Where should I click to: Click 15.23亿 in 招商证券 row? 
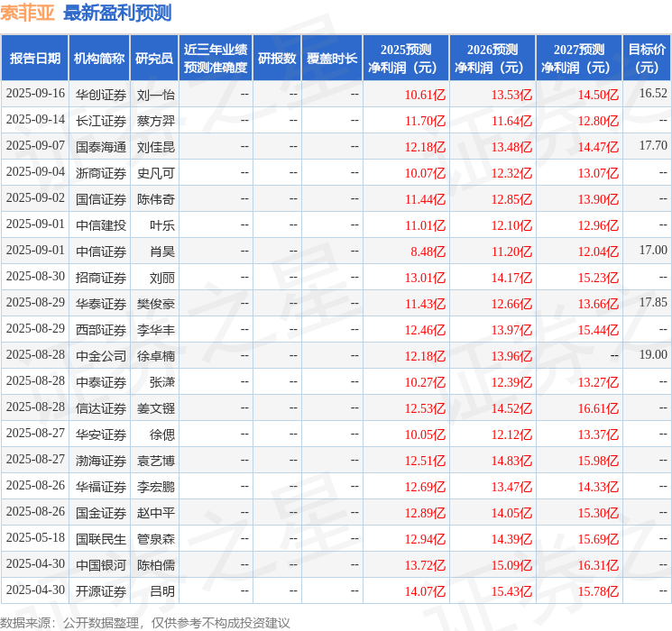(x=598, y=278)
